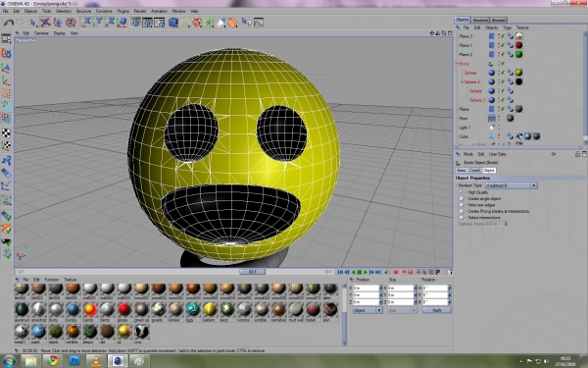The width and height of the screenshot is (588, 368).
Task: Click the world coordinate system icon
Action: click(122, 23)
